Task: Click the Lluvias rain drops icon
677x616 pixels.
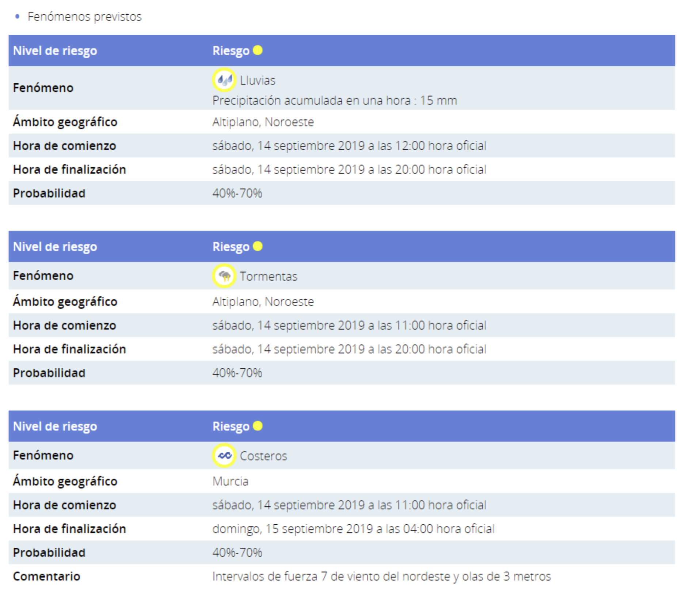Action: pyautogui.click(x=224, y=80)
